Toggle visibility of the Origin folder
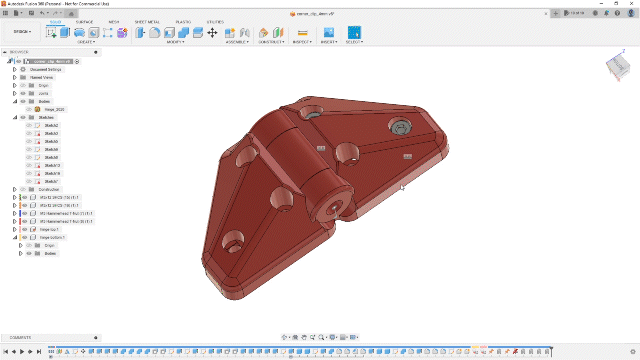Screen dimensions: 640x360 [23, 85]
